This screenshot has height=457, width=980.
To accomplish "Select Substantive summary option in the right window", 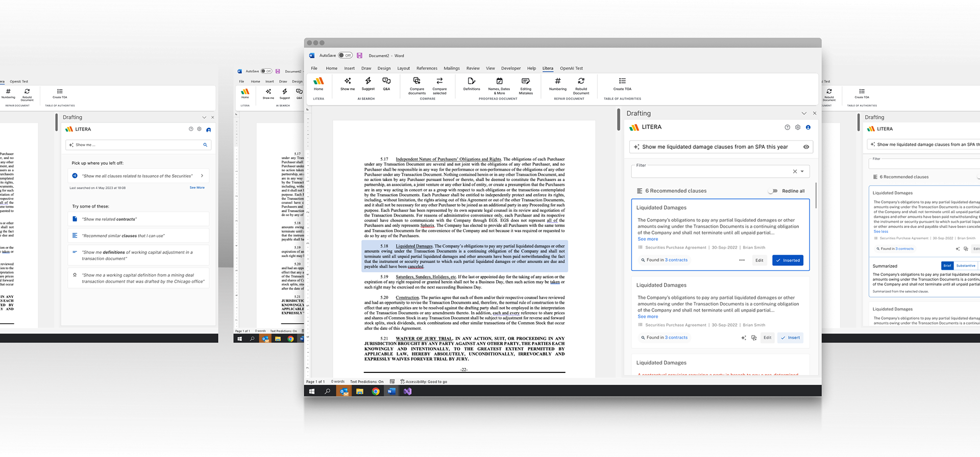I will pos(966,266).
